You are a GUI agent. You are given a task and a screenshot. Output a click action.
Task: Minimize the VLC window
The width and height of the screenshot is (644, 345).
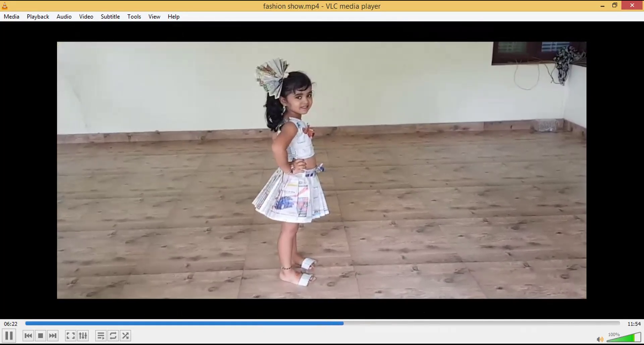[x=602, y=6]
